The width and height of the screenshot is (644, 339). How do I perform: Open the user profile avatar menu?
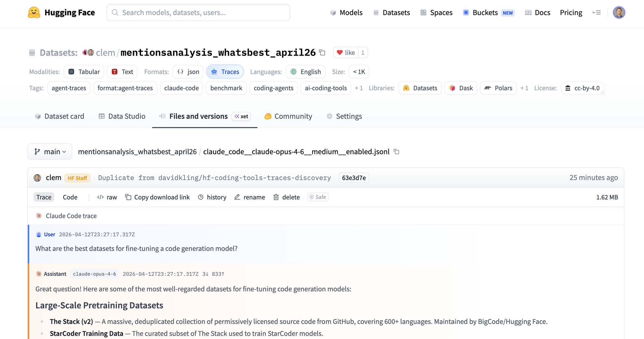tap(619, 13)
